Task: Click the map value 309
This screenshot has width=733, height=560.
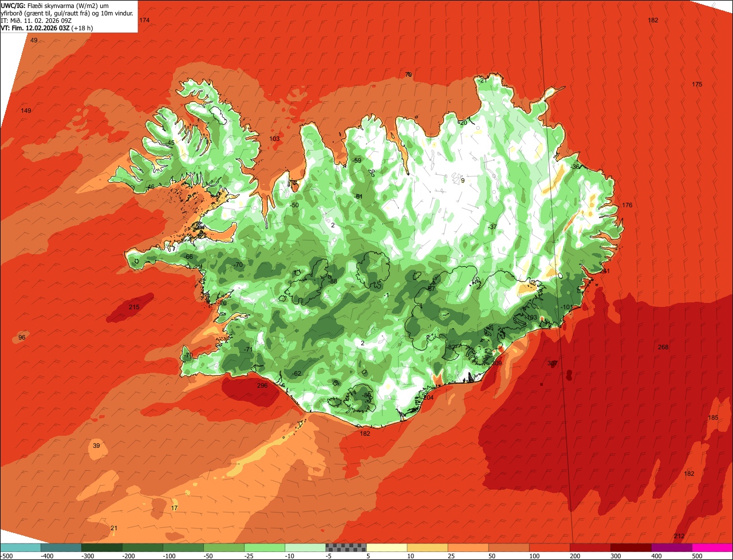Action: 496,363
